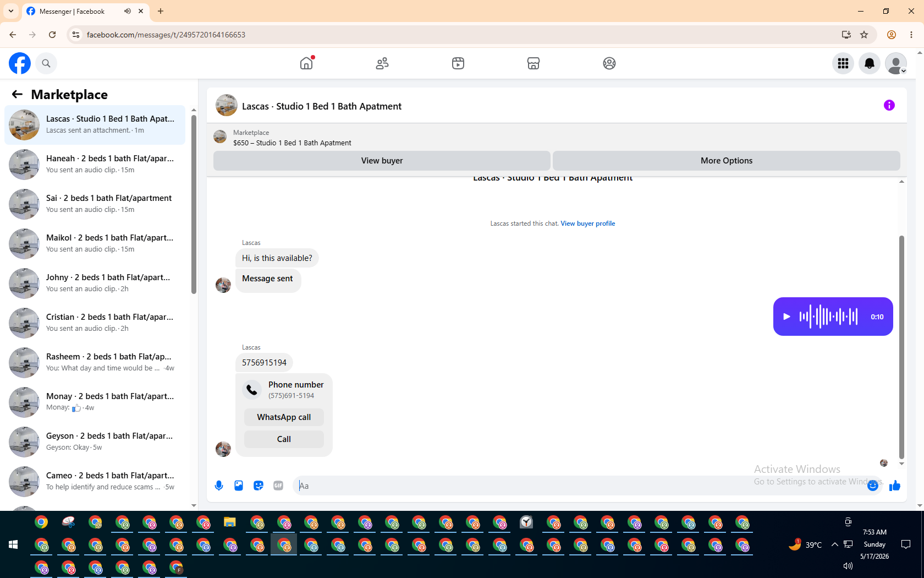Click the address bar URL
This screenshot has height=578, width=924.
[x=166, y=35]
